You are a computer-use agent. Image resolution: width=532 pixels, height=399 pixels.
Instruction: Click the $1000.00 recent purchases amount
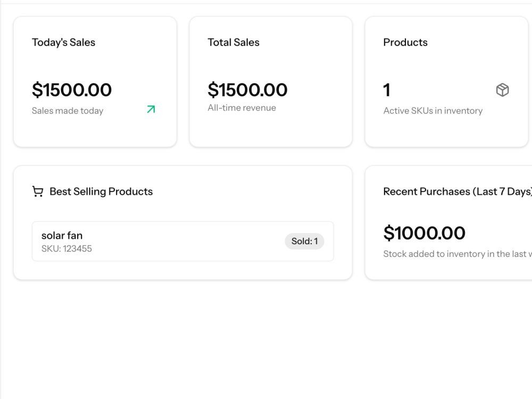424,233
